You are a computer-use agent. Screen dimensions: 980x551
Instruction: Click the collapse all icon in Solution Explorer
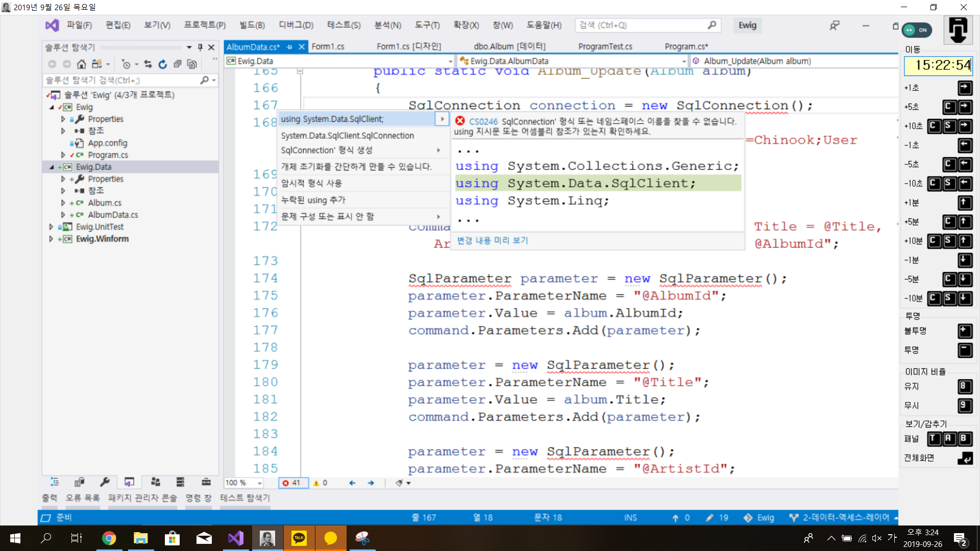(x=177, y=64)
